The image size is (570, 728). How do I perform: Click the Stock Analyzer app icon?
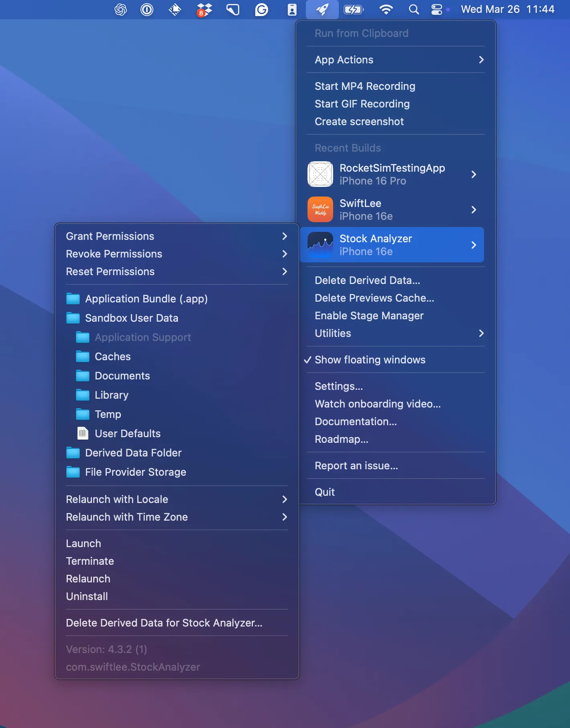pos(320,245)
